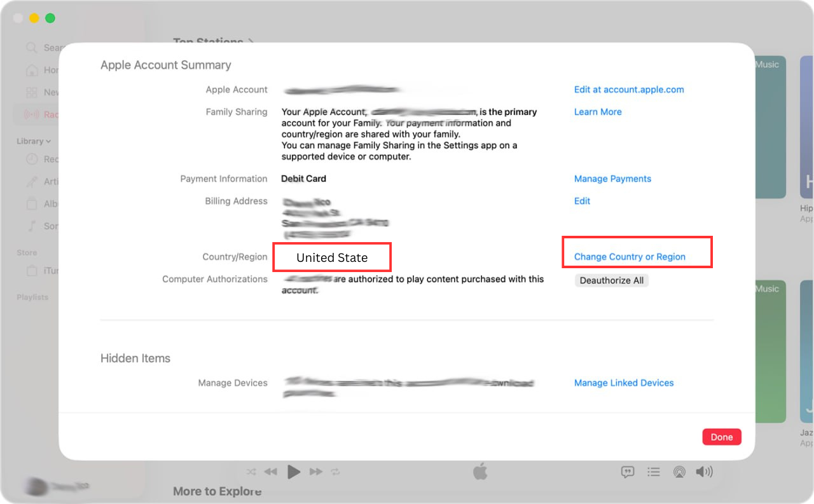Viewport: 814px width, 504px height.
Task: Skip forward with fast-forward icon
Action: 316,472
